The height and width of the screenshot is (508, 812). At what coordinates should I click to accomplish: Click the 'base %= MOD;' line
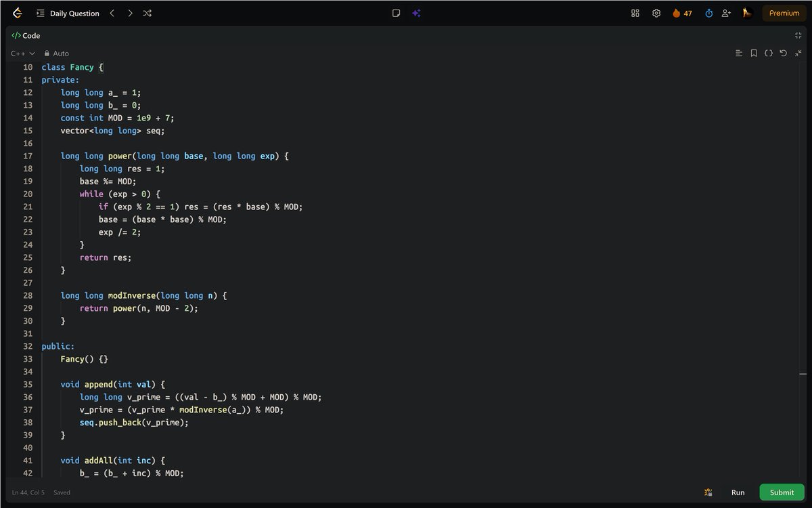(108, 182)
